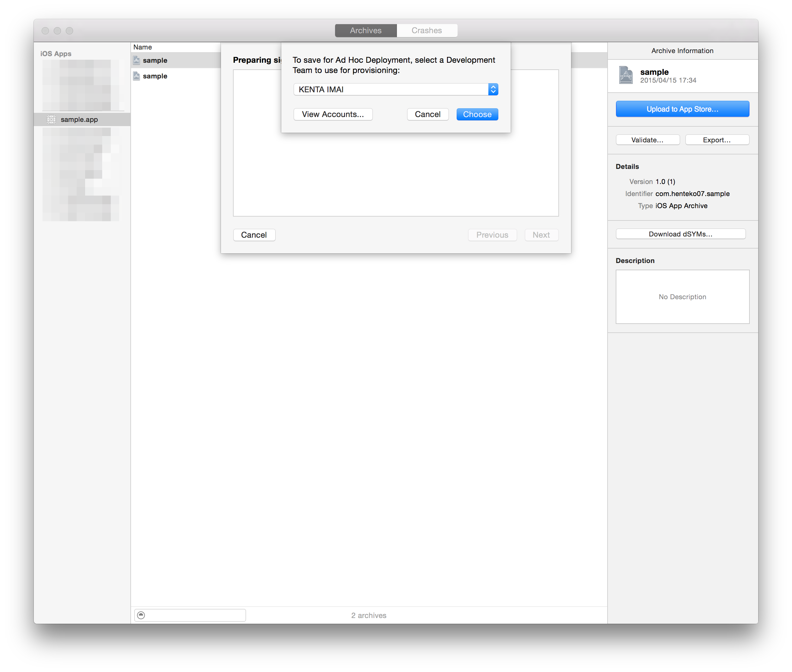Click inside the archive search field
This screenshot has height=672, width=792.
tap(194, 615)
